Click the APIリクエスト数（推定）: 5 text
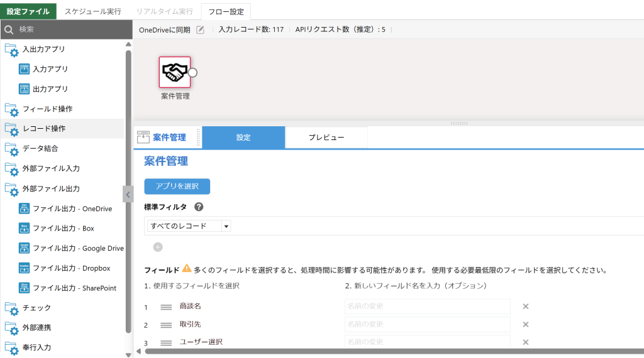Screen dimensions: 644x358 340,30
